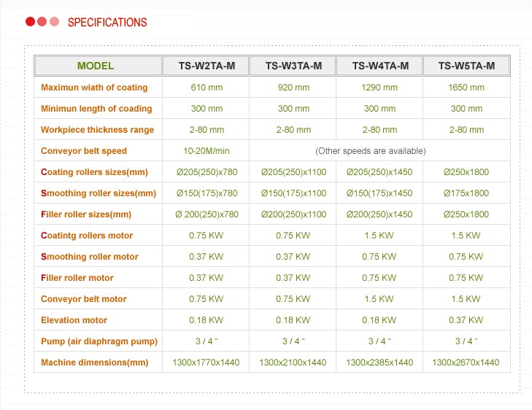
Task: Click the Maximun wiath of coating label
Action: (x=94, y=88)
